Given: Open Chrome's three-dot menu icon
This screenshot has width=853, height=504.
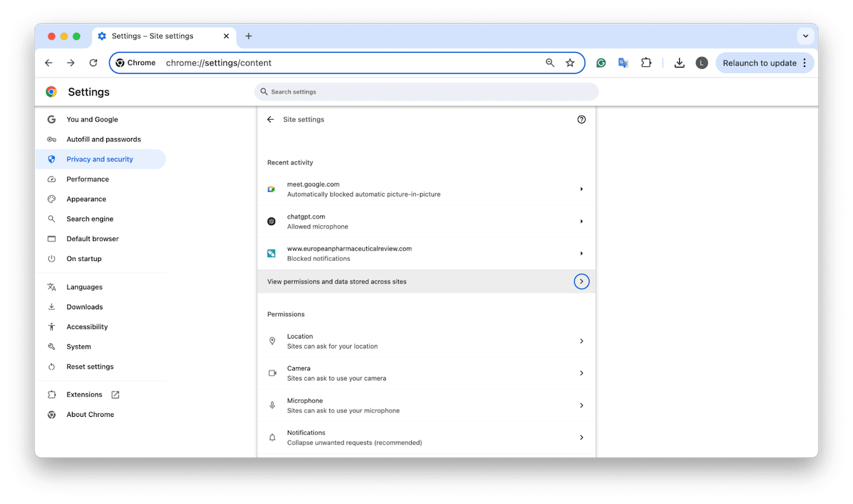Looking at the screenshot, I should tap(805, 62).
